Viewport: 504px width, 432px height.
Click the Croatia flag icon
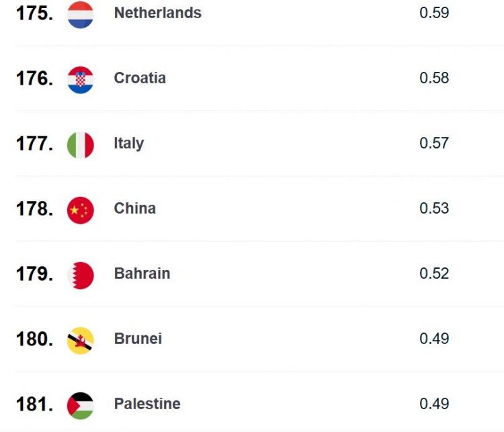coord(81,80)
